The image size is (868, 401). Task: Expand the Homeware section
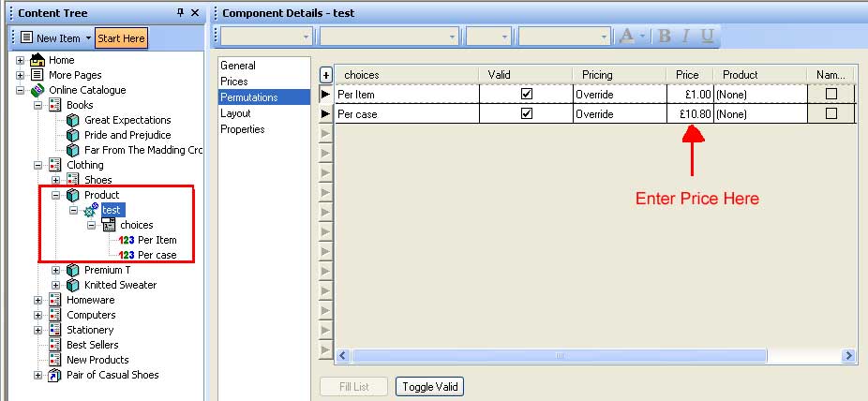click(37, 300)
